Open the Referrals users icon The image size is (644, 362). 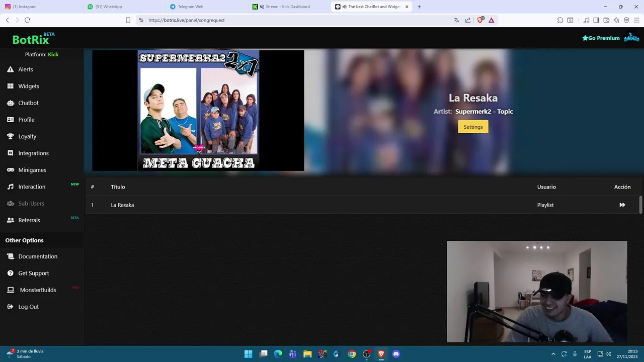click(x=10, y=220)
